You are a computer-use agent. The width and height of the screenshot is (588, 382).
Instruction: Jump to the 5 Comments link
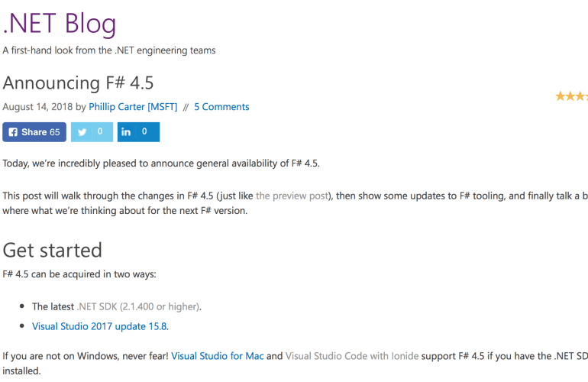click(221, 107)
